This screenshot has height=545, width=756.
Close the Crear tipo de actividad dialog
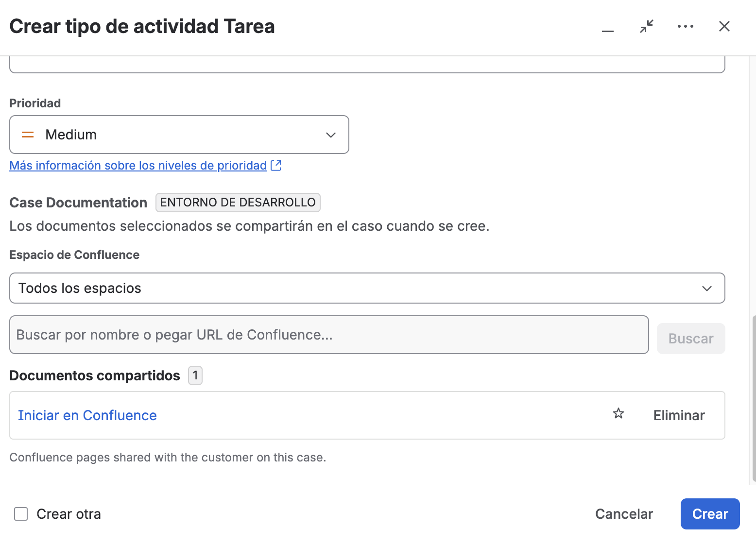tap(724, 26)
